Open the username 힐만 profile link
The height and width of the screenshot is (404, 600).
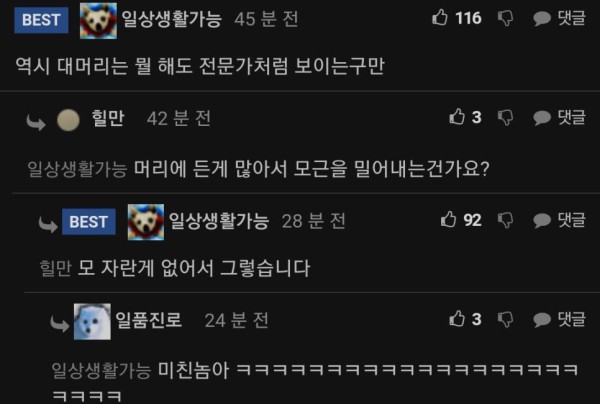(108, 118)
